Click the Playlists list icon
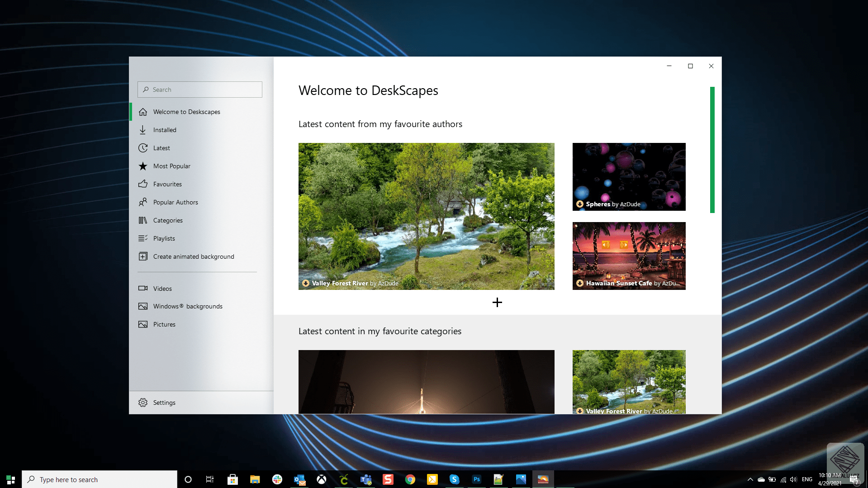The width and height of the screenshot is (868, 488). click(x=143, y=238)
